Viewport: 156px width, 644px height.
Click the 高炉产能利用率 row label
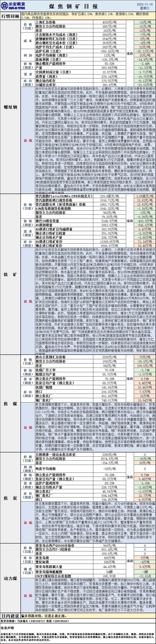(x=47, y=483)
